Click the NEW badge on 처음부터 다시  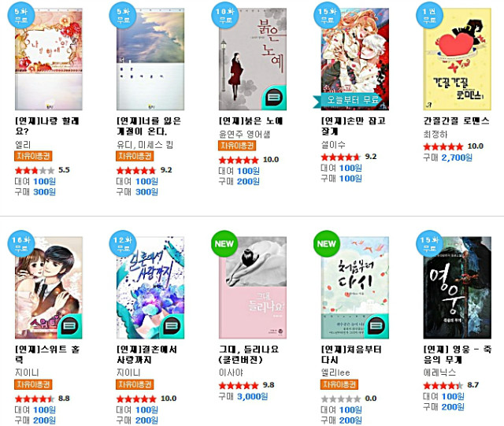coord(327,243)
